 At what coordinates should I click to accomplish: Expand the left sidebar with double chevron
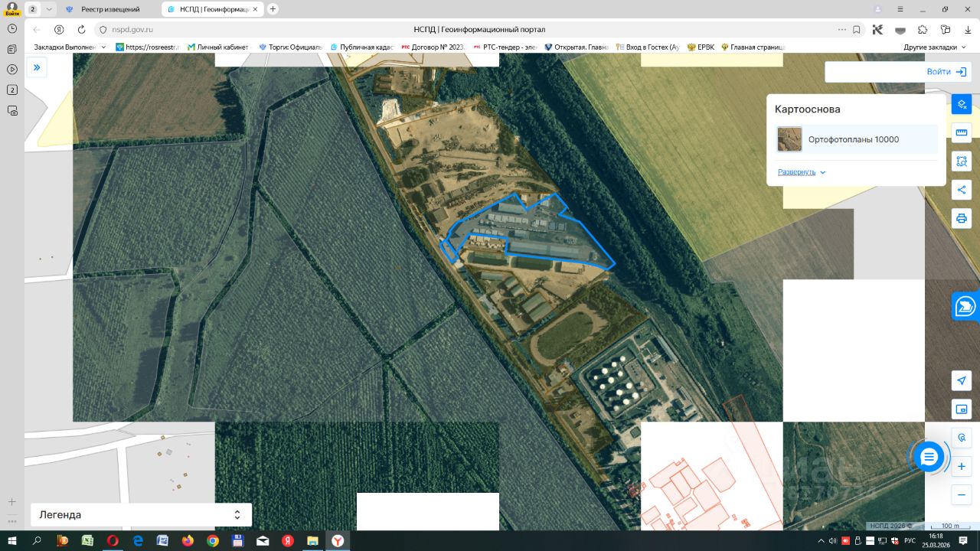(37, 67)
